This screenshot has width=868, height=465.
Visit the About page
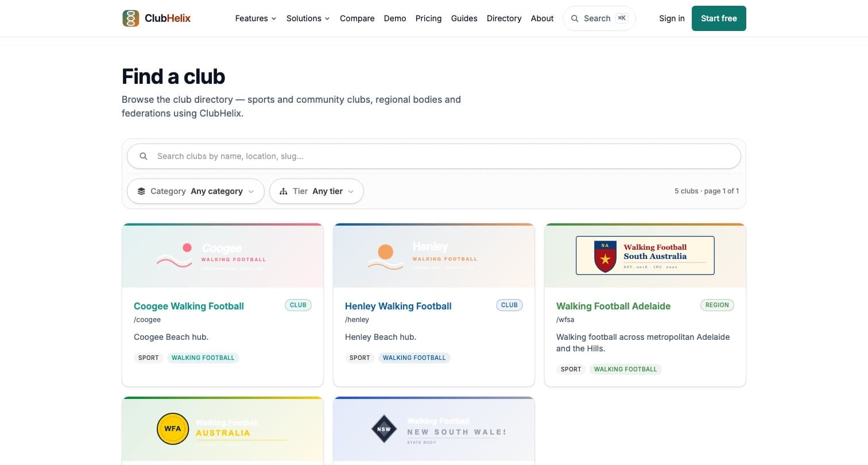[542, 18]
